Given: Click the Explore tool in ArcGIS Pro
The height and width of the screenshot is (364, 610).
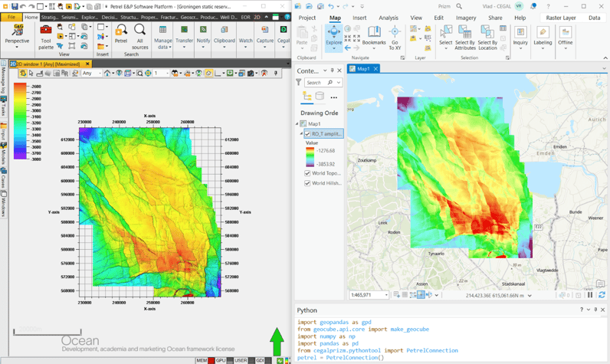Looking at the screenshot, I should point(334,38).
